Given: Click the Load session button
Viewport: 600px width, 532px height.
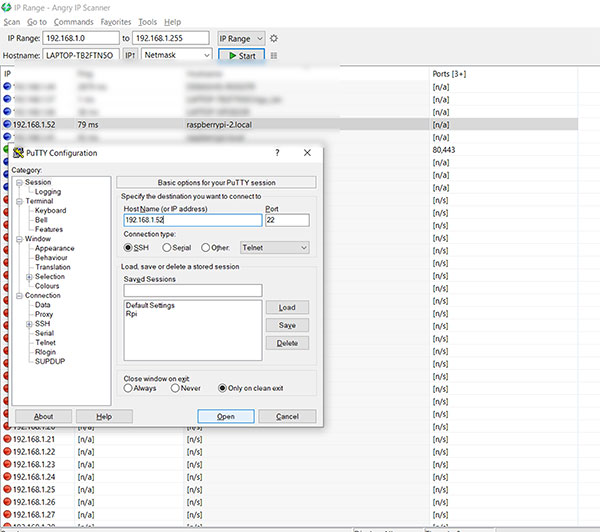Looking at the screenshot, I should (x=287, y=307).
